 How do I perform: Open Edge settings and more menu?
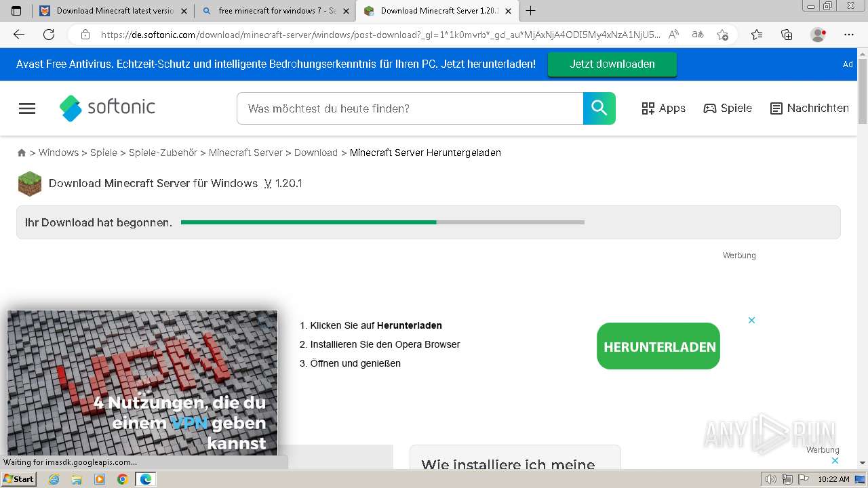pos(849,35)
